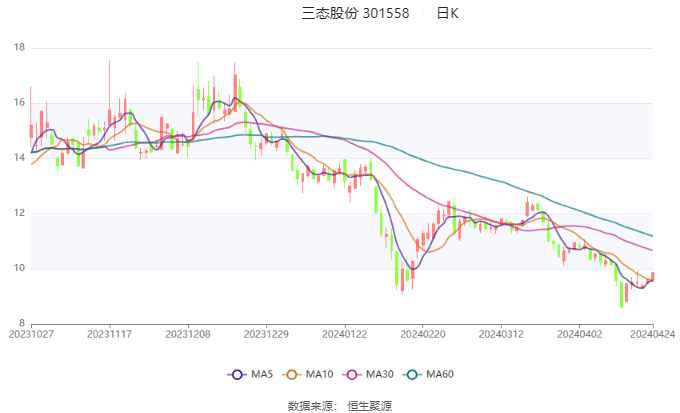
Task: Hide the MA5 line via its label
Action: pos(262,374)
